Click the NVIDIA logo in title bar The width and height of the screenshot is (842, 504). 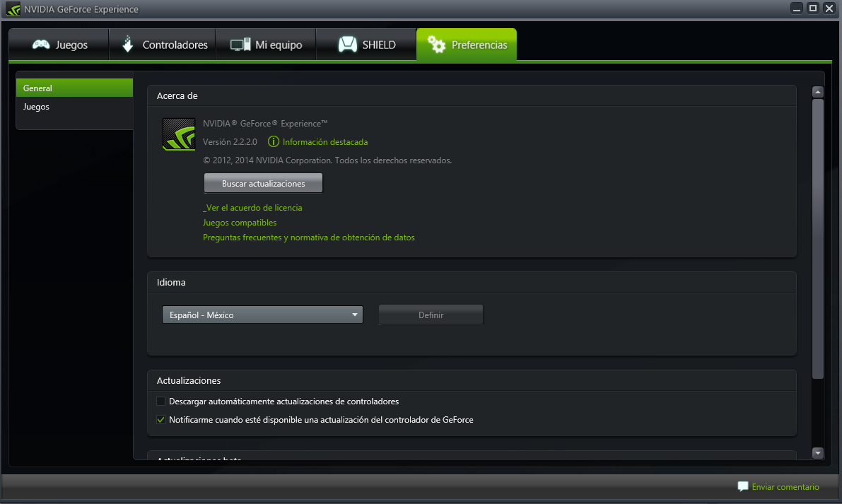(13, 9)
